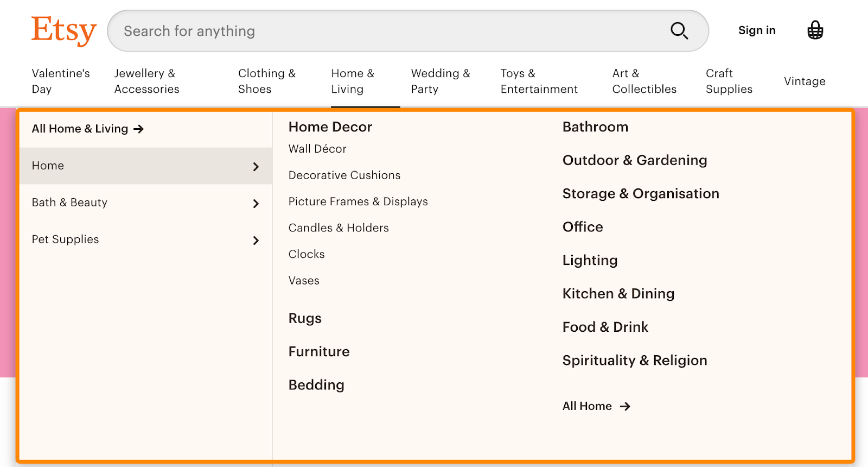Click the search magnifier icon
The height and width of the screenshot is (467, 868).
coord(679,31)
